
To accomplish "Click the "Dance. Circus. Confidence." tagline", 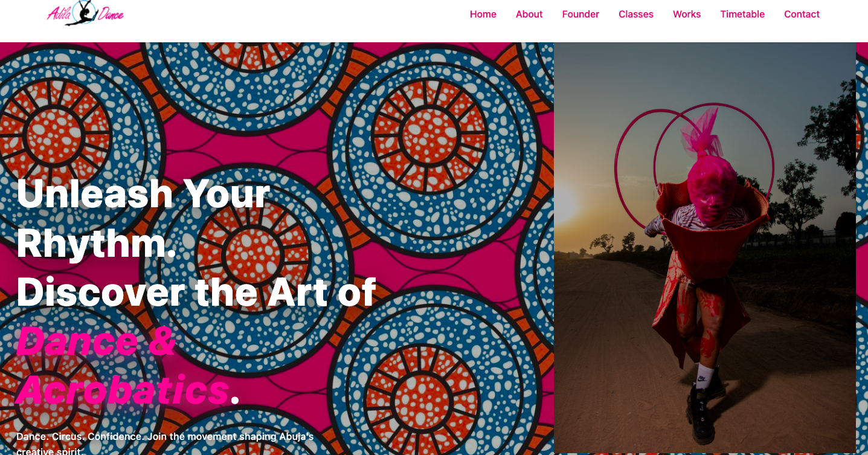I will pyautogui.click(x=80, y=436).
